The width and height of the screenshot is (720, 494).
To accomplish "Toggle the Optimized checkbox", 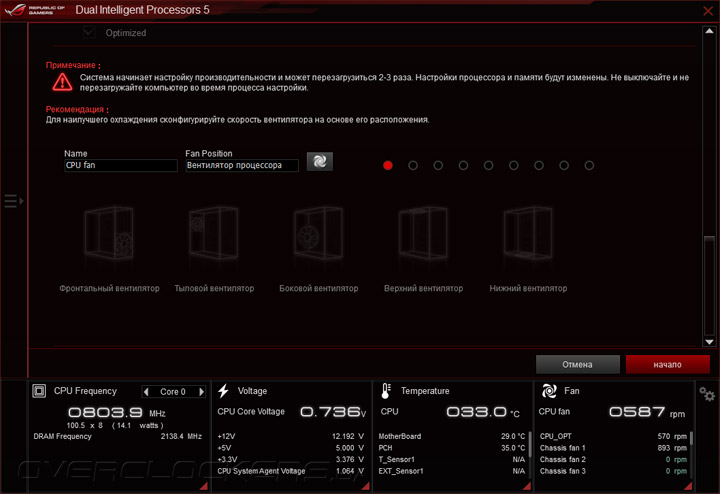I will click(89, 33).
